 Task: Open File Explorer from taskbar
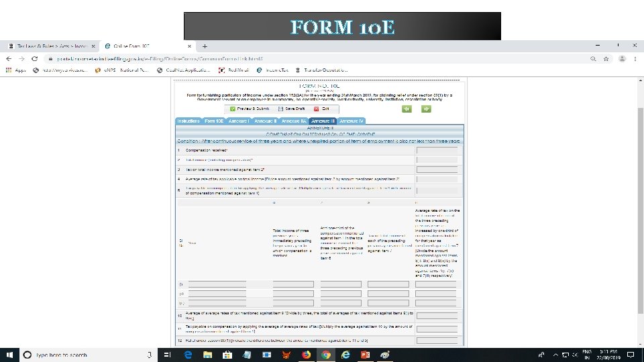coord(207,355)
